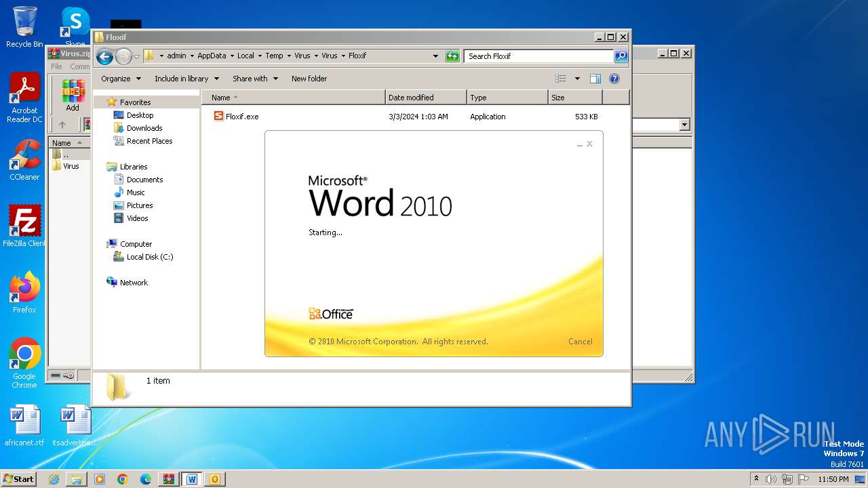Screen dimensions: 868x488
Task: Click WinRAR up one level arrow
Action: (62, 125)
